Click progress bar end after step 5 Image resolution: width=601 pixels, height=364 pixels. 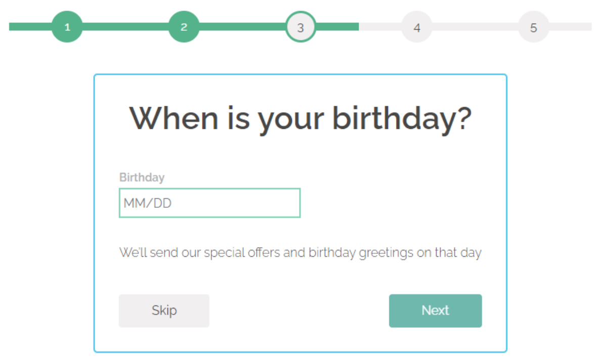571,27
